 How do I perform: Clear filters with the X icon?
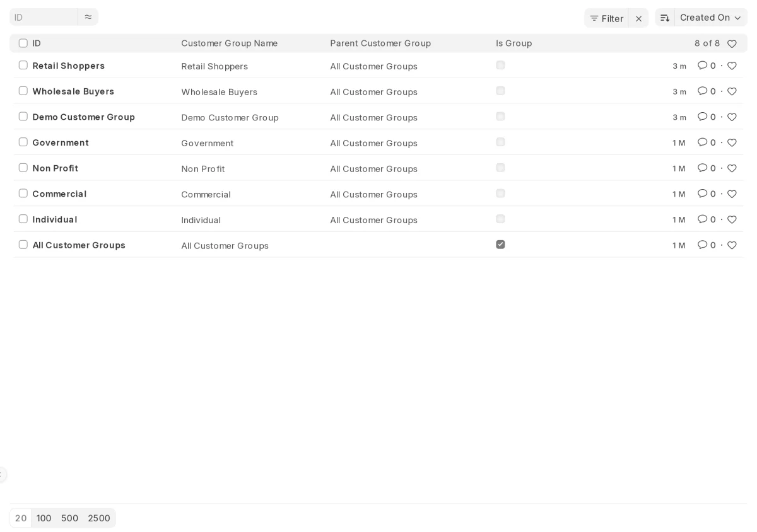(638, 18)
